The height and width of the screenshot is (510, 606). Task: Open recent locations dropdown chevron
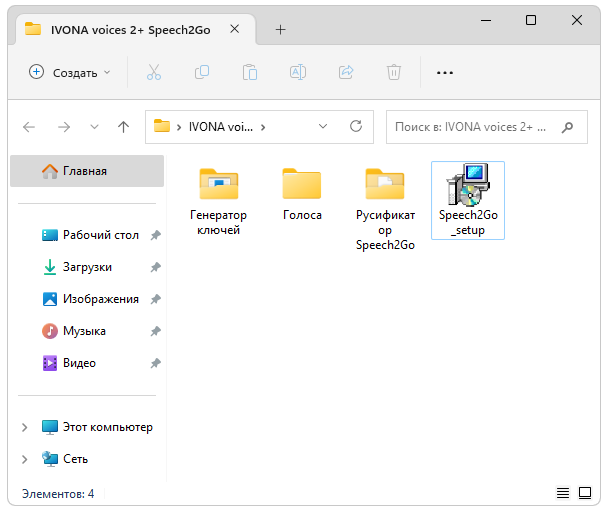click(94, 127)
